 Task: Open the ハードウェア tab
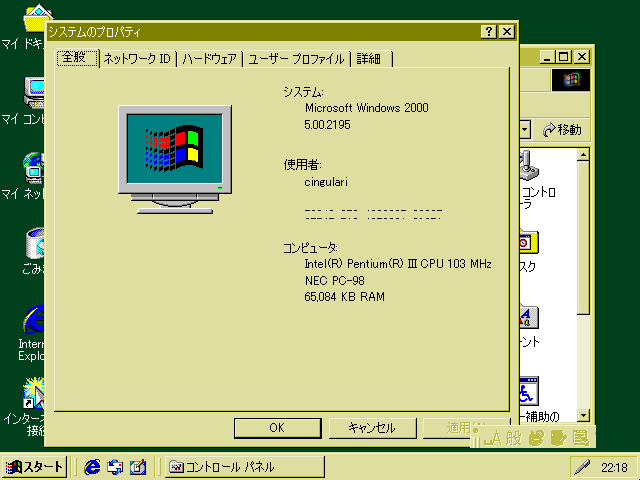209,59
